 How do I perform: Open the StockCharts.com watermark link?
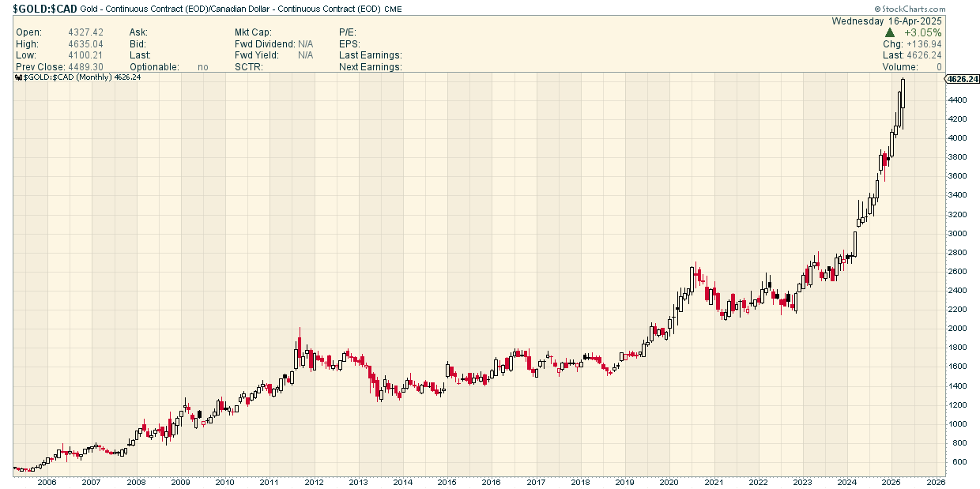(942, 9)
